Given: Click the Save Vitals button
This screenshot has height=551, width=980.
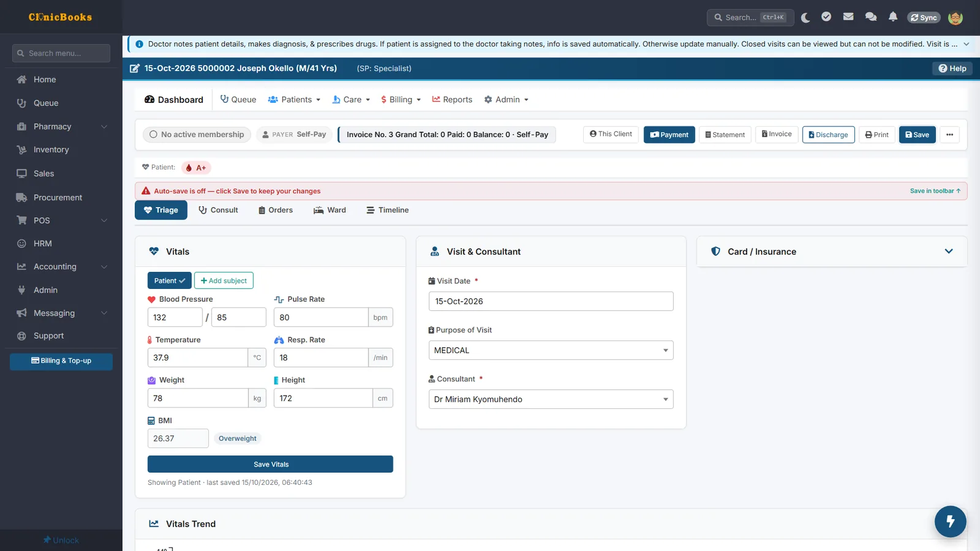Looking at the screenshot, I should tap(270, 464).
